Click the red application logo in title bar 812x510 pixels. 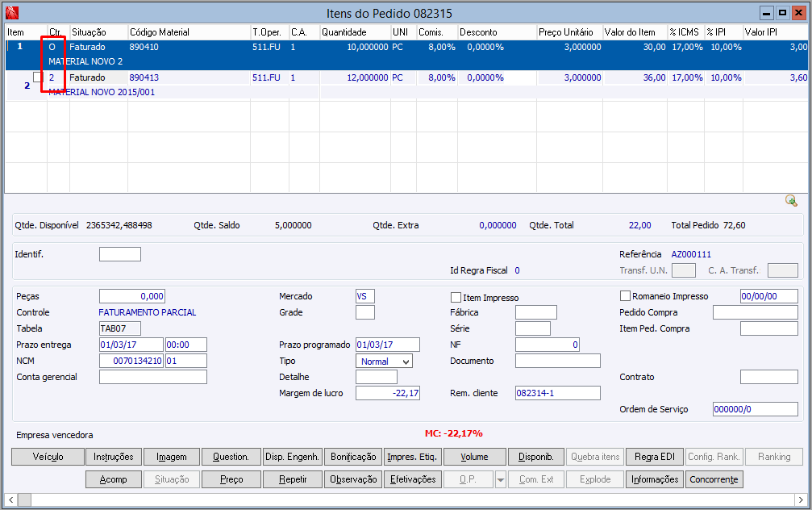12,13
